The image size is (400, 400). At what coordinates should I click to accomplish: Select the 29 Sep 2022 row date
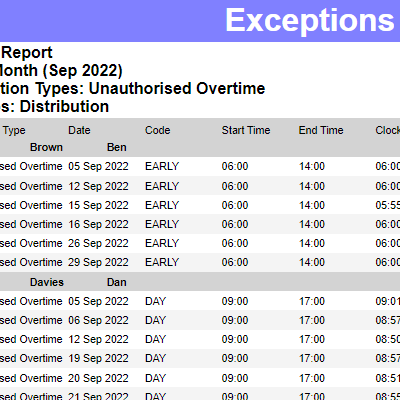point(98,262)
